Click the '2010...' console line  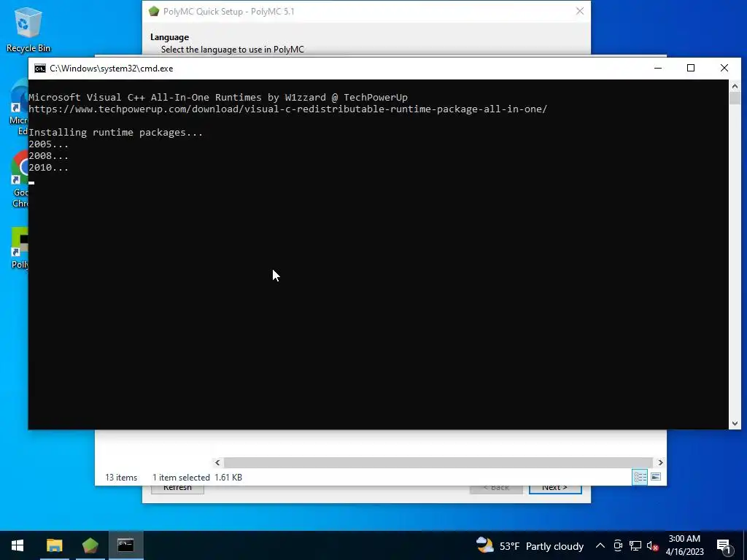pyautogui.click(x=49, y=168)
